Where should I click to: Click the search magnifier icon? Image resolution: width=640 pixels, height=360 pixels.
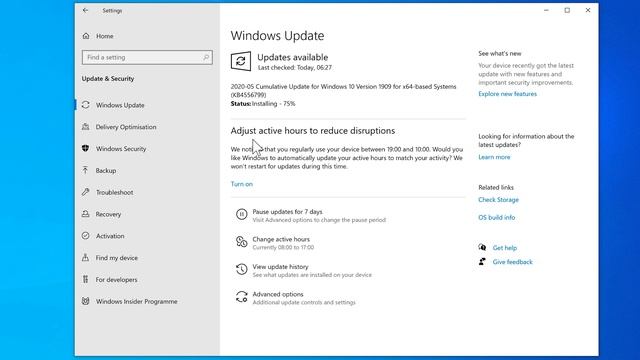[x=206, y=58]
